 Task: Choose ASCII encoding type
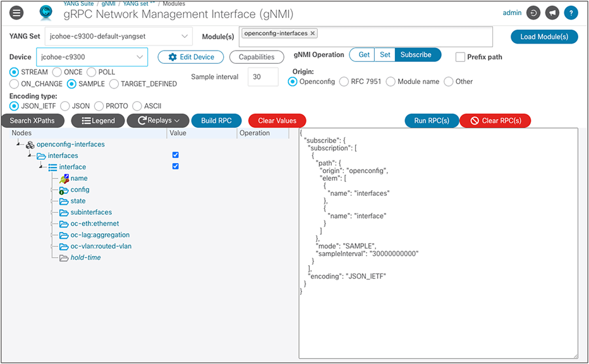click(x=137, y=106)
